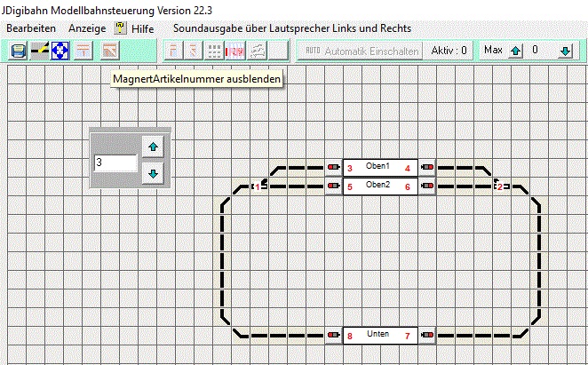588x365 pixels.
Task: Decrease the floating panel number with down arrow
Action: [x=153, y=174]
